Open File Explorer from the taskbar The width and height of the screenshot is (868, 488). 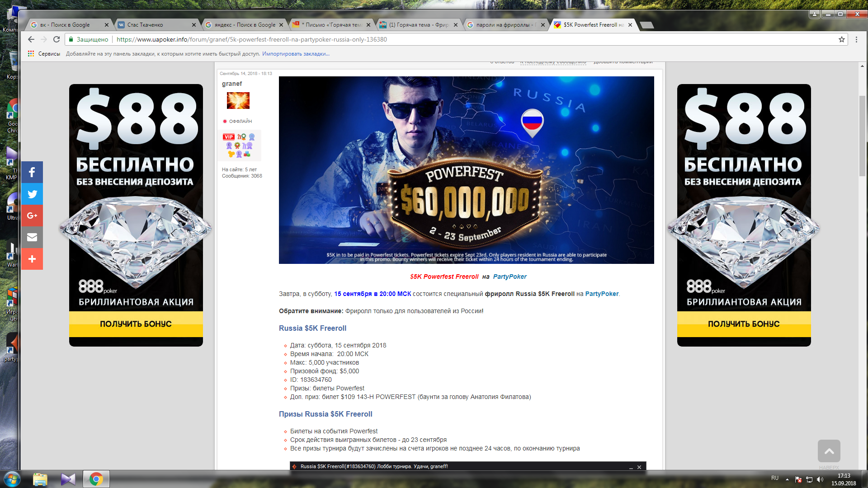[40, 479]
